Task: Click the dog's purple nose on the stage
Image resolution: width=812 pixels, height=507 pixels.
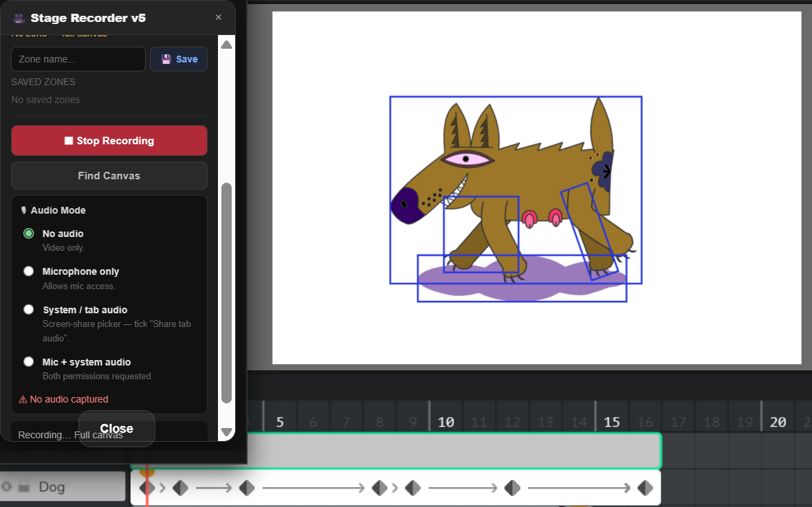Action: click(x=406, y=205)
